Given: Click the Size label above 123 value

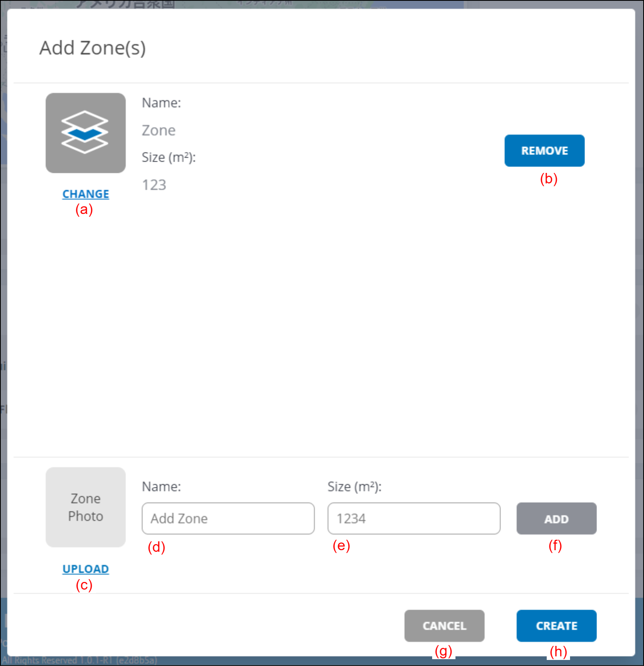Looking at the screenshot, I should coord(168,157).
